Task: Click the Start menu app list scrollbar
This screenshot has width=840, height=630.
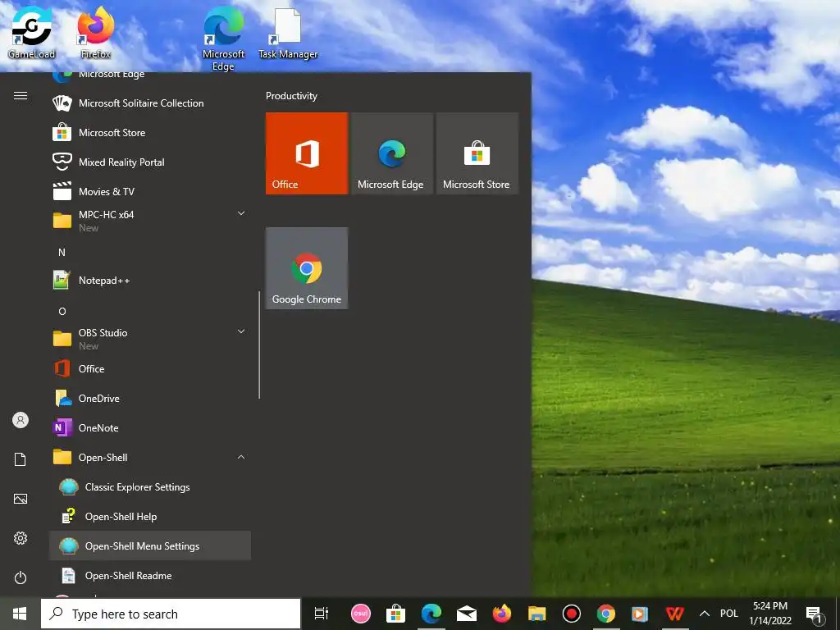Action: pos(259,345)
